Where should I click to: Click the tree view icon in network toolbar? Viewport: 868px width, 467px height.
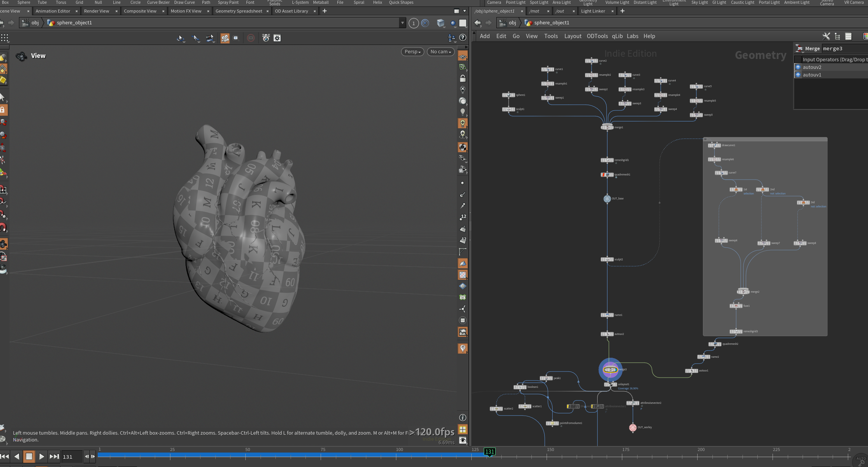[x=837, y=36]
